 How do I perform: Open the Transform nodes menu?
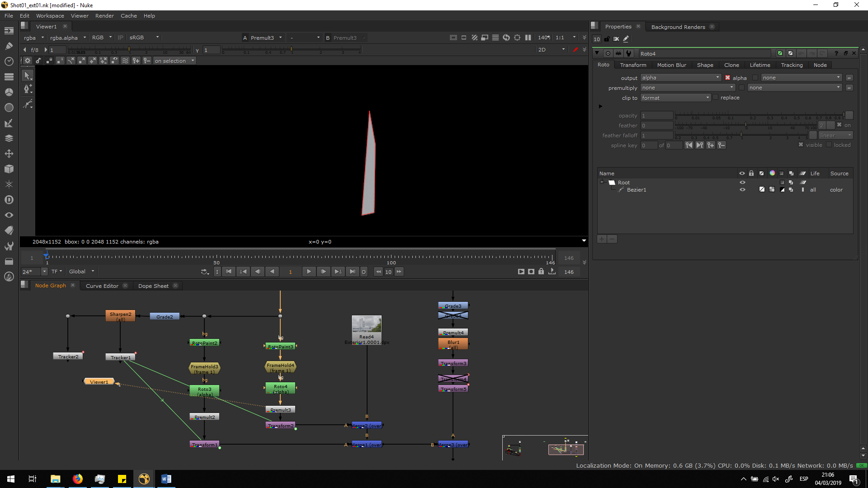[x=9, y=154]
